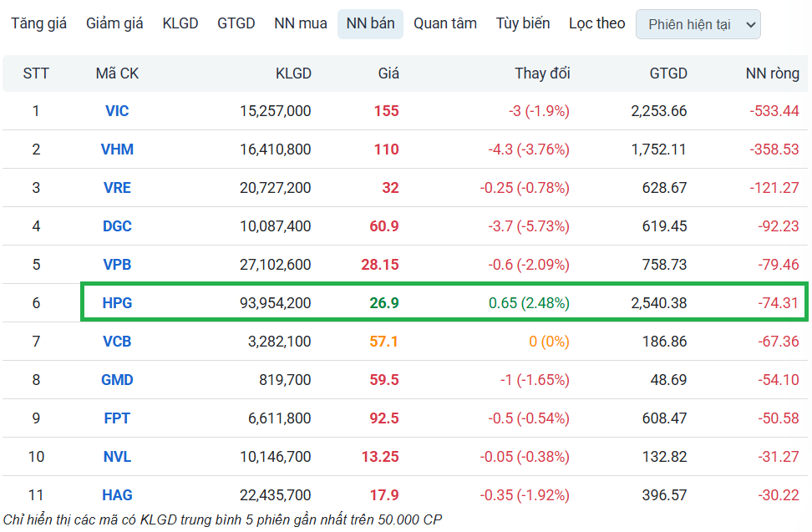The image size is (812, 532).
Task: Select the NN bán tab
Action: (370, 24)
